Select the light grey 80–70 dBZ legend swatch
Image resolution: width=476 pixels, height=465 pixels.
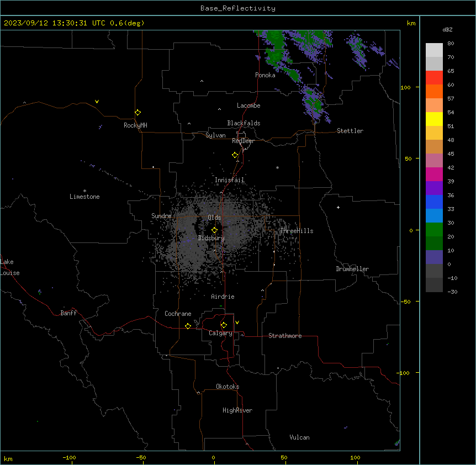tap(434, 50)
